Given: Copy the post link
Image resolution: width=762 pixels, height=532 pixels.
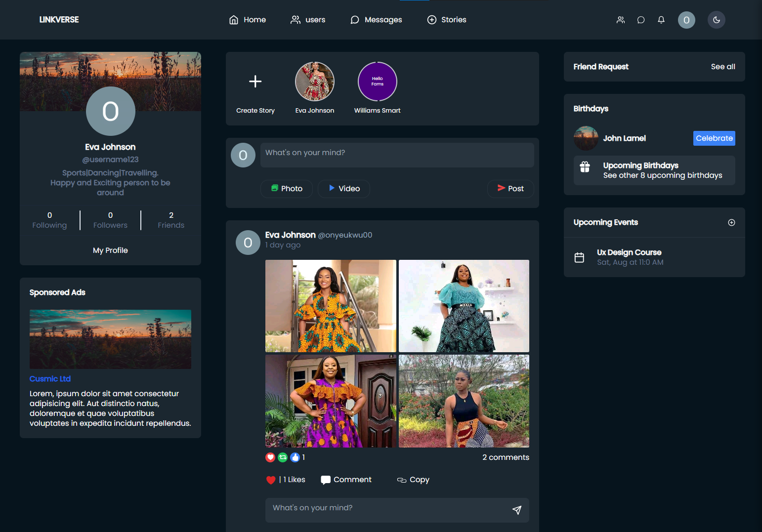Looking at the screenshot, I should (413, 480).
